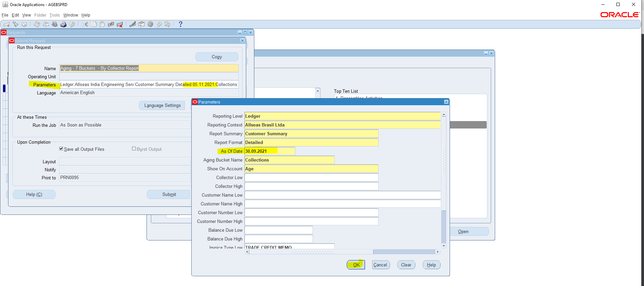
Task: Open the View menu
Action: 27,15
